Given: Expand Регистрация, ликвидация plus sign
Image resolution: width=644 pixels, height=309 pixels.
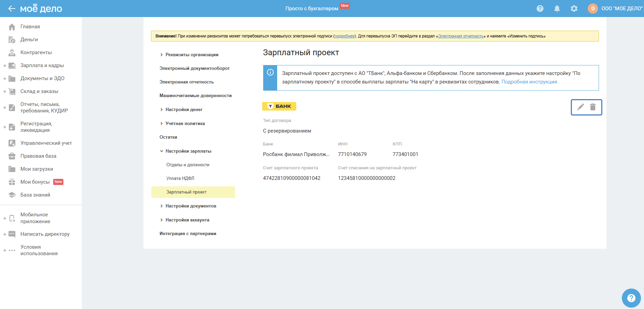Looking at the screenshot, I should point(5,127).
